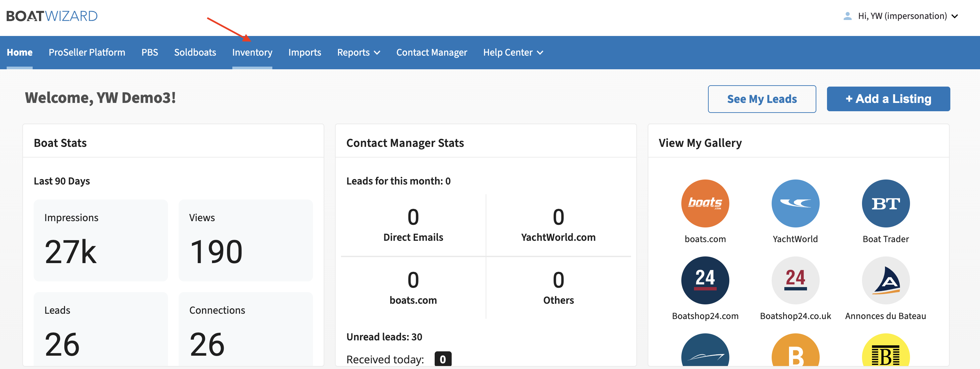Click the BoatWizard logo
The image size is (980, 369).
[x=52, y=16]
